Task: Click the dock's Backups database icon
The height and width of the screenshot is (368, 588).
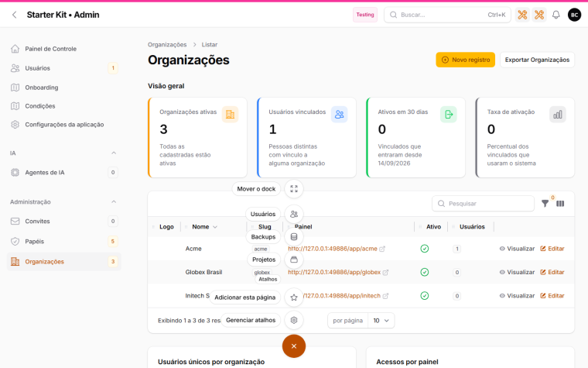Action: pyautogui.click(x=294, y=237)
